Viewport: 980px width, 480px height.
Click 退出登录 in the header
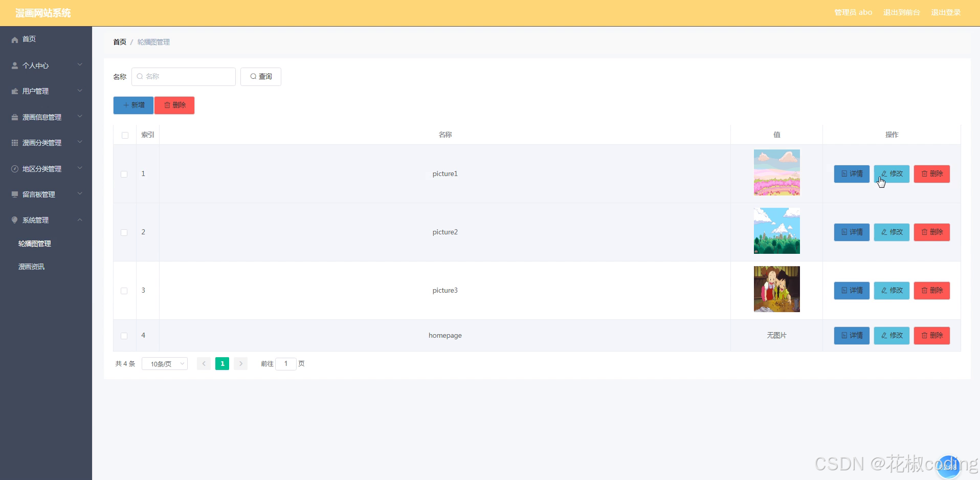pos(946,12)
